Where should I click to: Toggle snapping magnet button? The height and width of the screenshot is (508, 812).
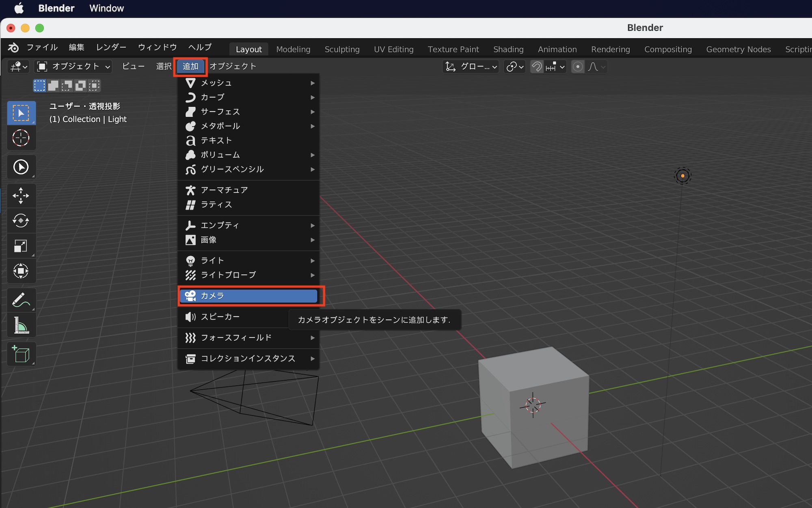pos(537,67)
